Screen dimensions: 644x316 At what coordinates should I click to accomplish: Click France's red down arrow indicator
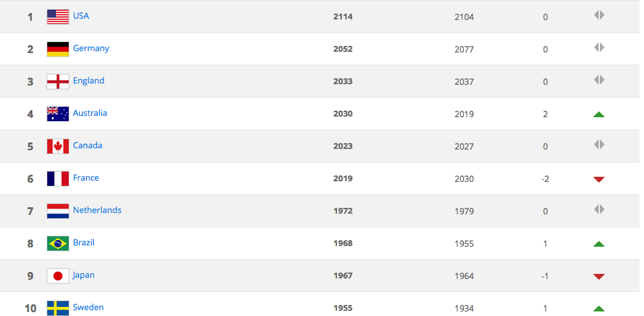click(x=599, y=179)
